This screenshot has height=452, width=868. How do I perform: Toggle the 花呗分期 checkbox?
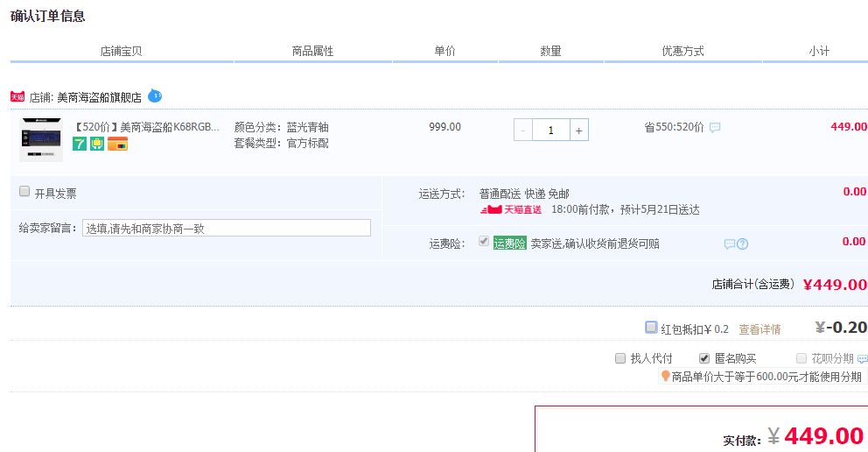click(801, 358)
